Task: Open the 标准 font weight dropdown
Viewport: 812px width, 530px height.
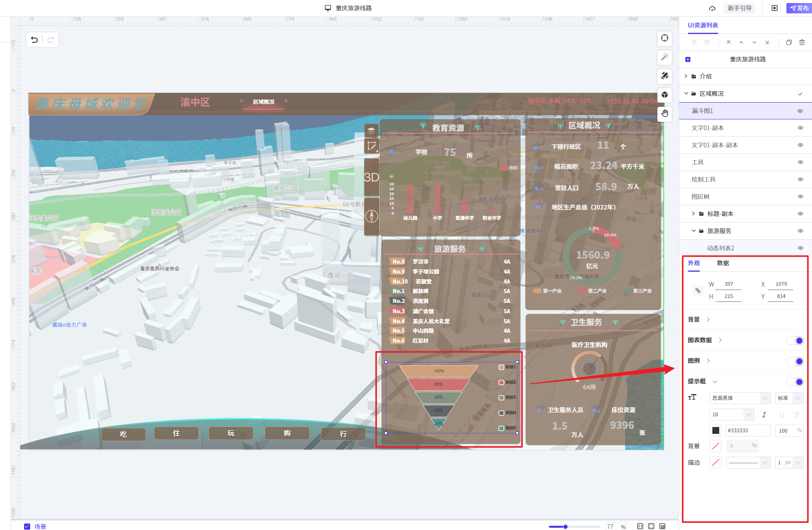Action: (x=789, y=398)
